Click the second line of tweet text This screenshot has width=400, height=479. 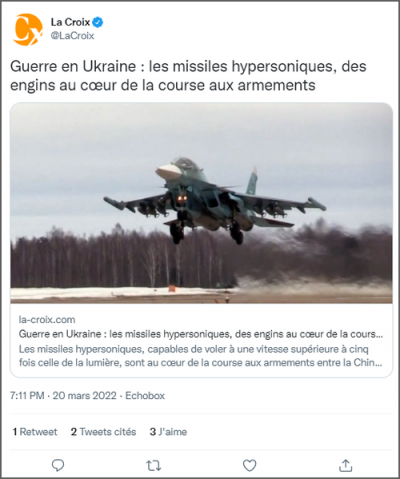[163, 85]
